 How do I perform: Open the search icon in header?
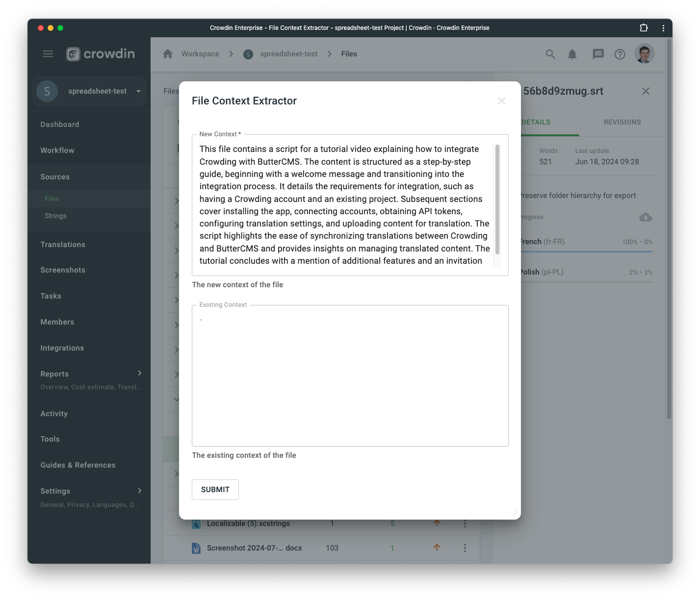pos(550,54)
